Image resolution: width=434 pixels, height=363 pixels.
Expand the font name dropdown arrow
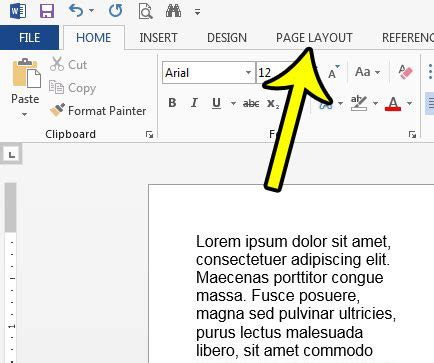click(x=249, y=72)
